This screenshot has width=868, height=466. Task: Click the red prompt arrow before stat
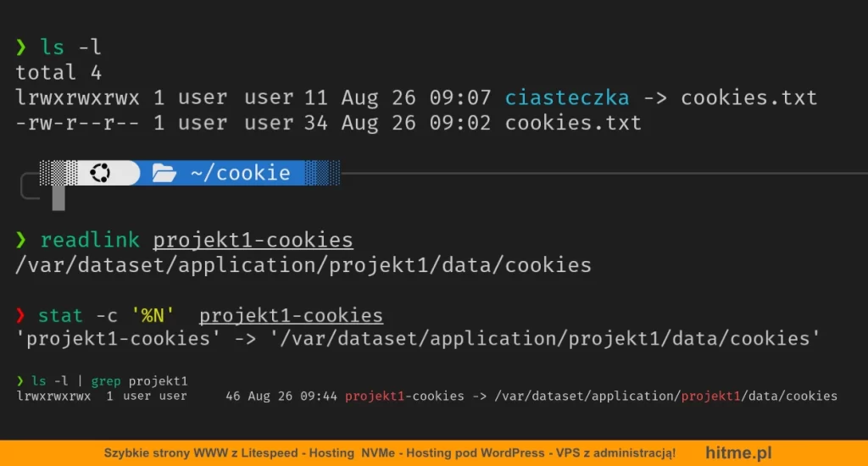21,316
